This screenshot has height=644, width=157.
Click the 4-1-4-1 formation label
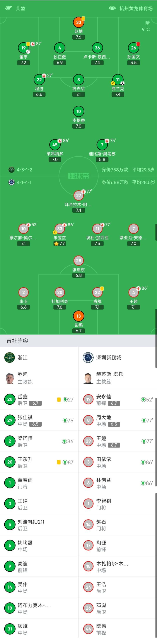pyautogui.click(x=24, y=182)
